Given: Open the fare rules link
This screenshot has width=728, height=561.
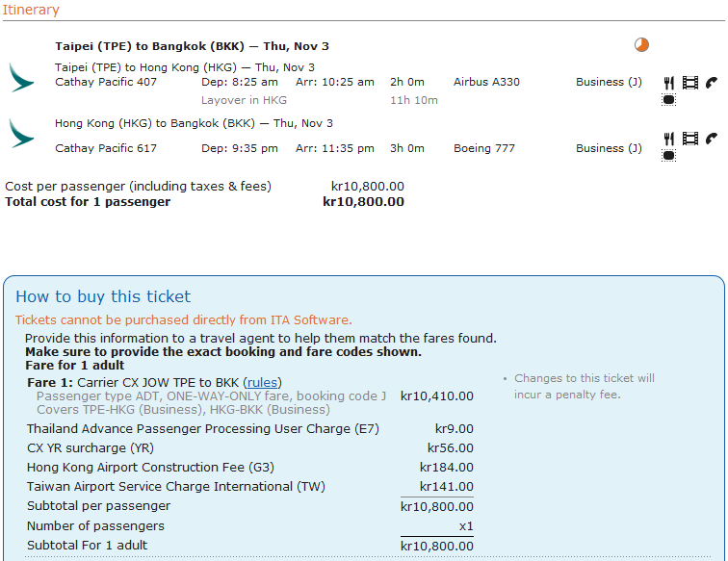Looking at the screenshot, I should (x=263, y=382).
